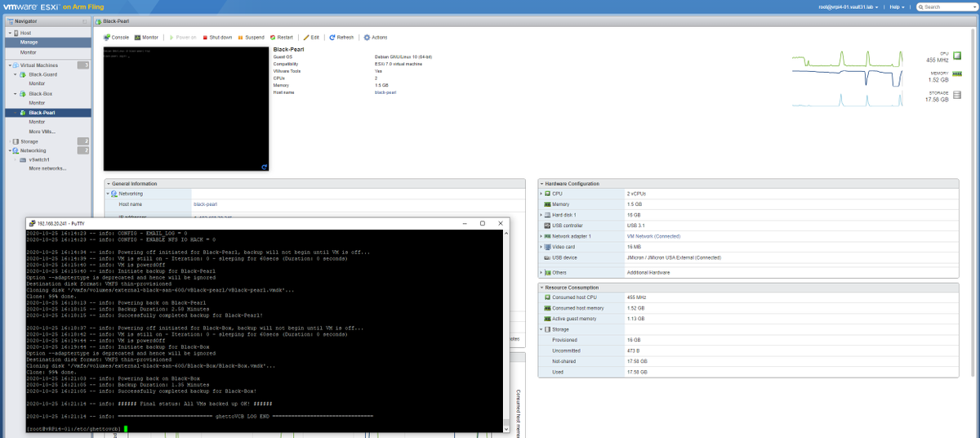Refresh the VM view
The height and width of the screenshot is (438, 980).
click(x=341, y=38)
